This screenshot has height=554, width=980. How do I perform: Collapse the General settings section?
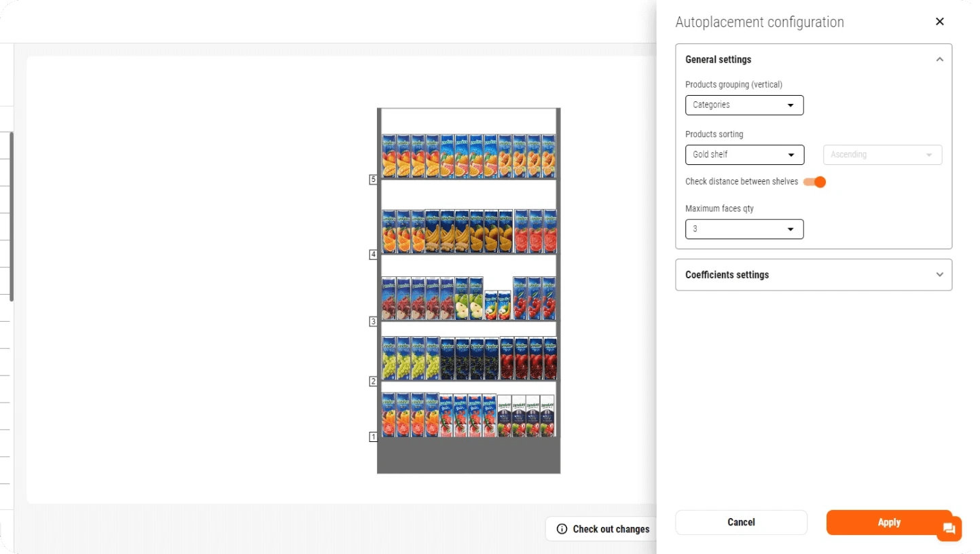point(939,60)
